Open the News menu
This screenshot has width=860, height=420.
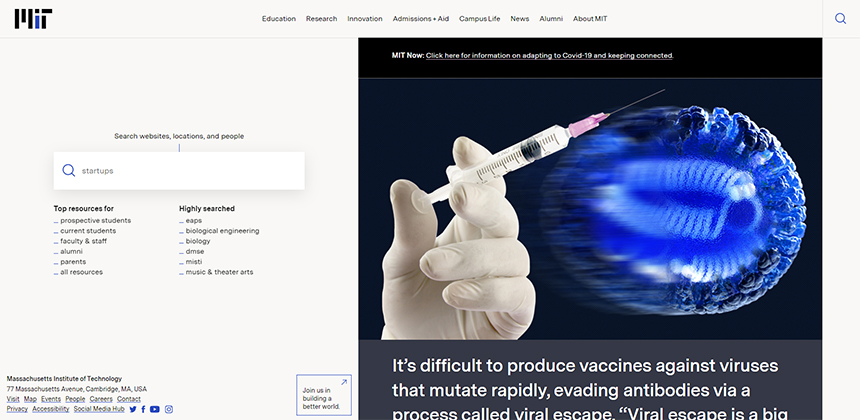click(519, 19)
